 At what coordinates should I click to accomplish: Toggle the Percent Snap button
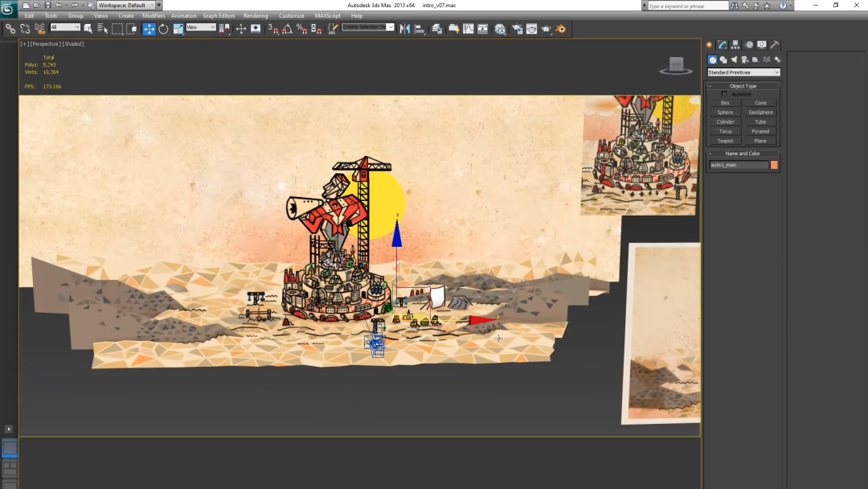click(301, 29)
